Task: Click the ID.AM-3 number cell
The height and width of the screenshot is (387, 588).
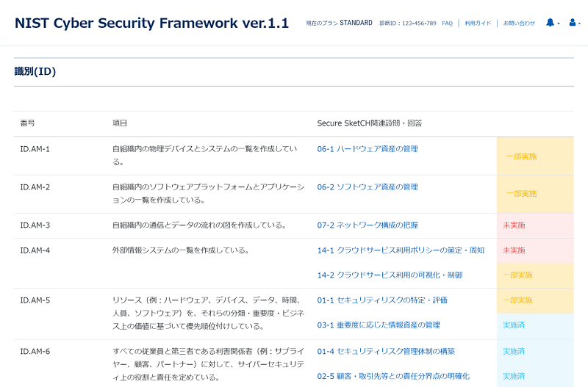Action: 35,225
